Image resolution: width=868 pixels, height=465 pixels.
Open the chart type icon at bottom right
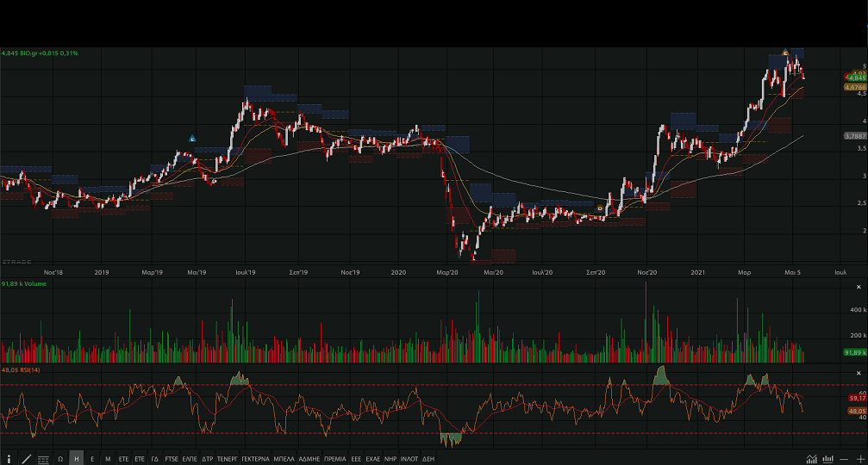(811, 459)
